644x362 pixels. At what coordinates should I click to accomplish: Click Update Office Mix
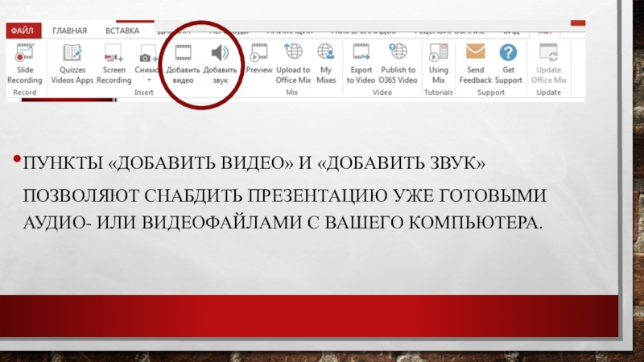tap(549, 63)
